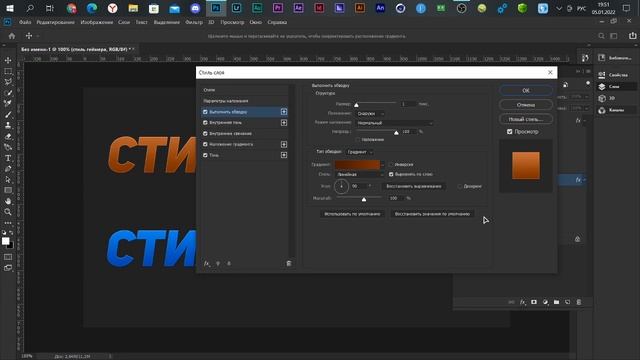Open the search icon in the options bar

pyautogui.click(x=601, y=36)
